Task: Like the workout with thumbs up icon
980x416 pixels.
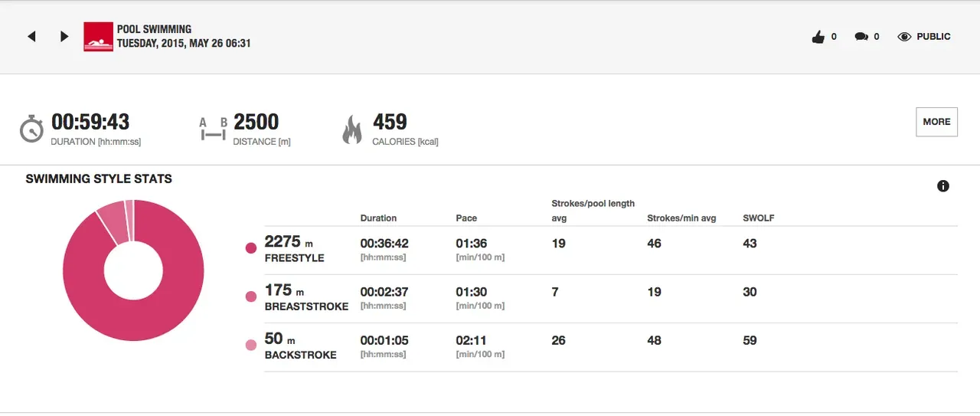Action: 818,37
